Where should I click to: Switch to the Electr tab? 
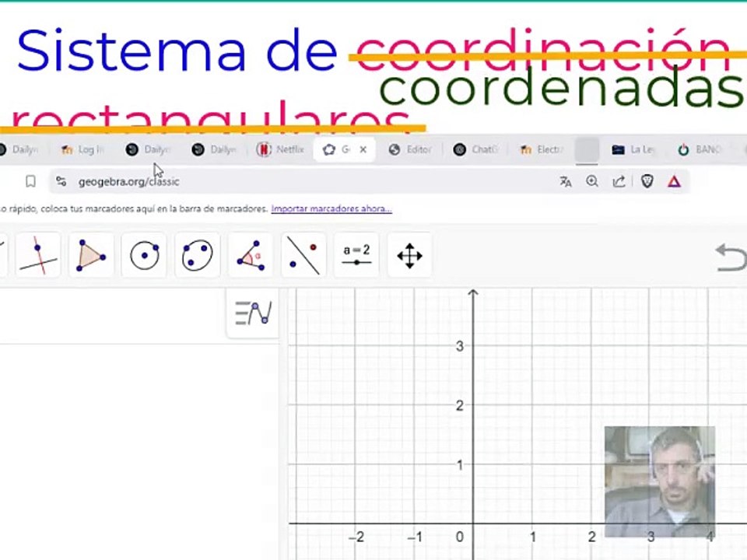pyautogui.click(x=542, y=149)
